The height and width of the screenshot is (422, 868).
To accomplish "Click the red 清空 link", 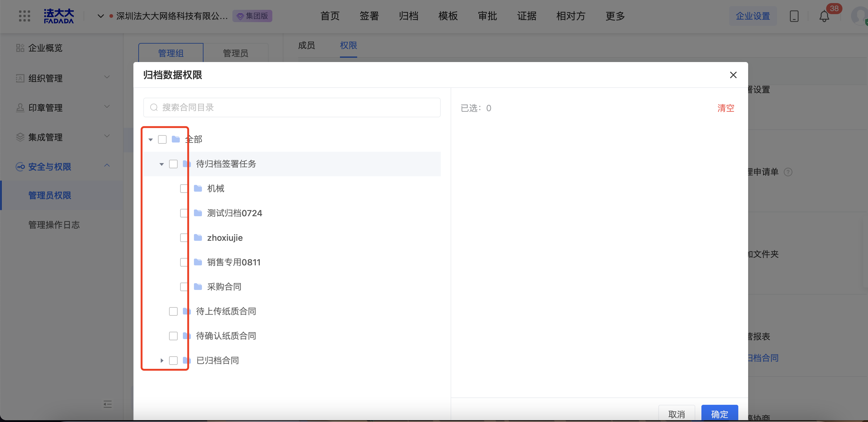I will (726, 108).
